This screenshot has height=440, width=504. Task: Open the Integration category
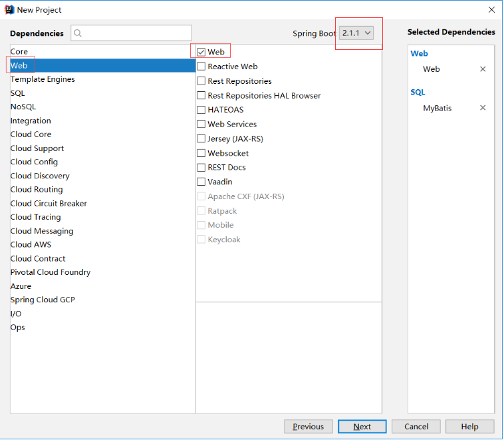[102, 120]
